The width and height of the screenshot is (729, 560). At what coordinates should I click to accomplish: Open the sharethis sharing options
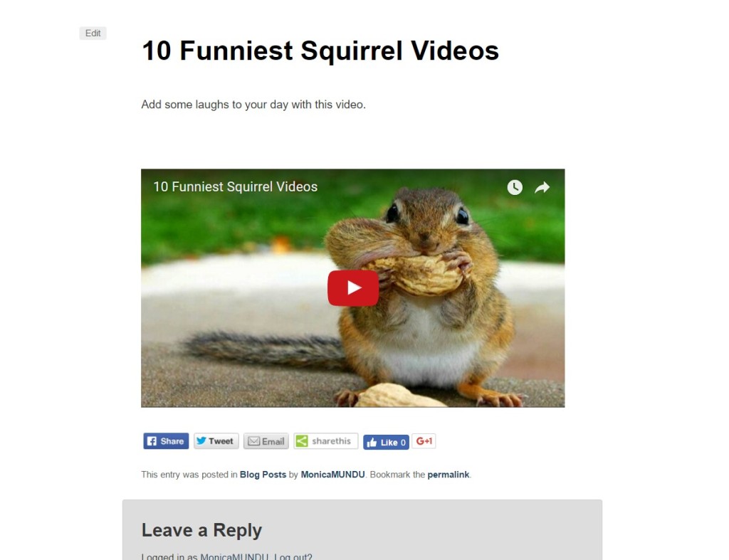coord(325,441)
